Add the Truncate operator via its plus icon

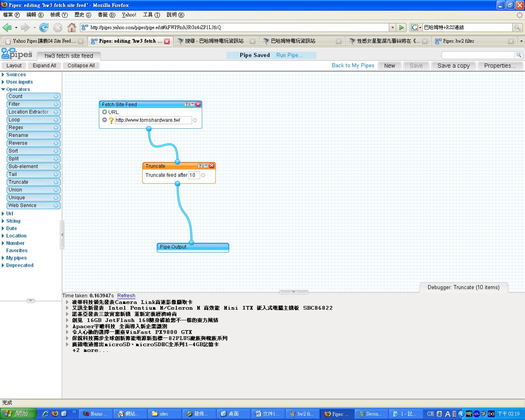pyautogui.click(x=56, y=182)
